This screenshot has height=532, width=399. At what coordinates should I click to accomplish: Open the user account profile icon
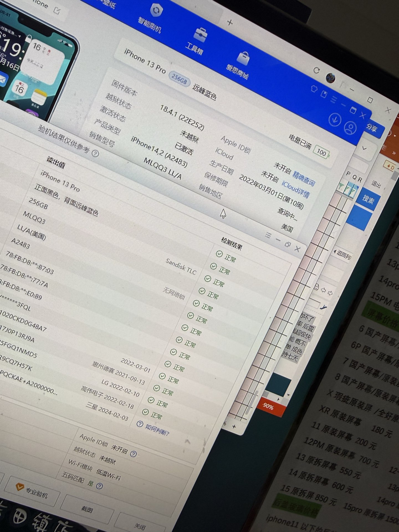tap(350, 128)
